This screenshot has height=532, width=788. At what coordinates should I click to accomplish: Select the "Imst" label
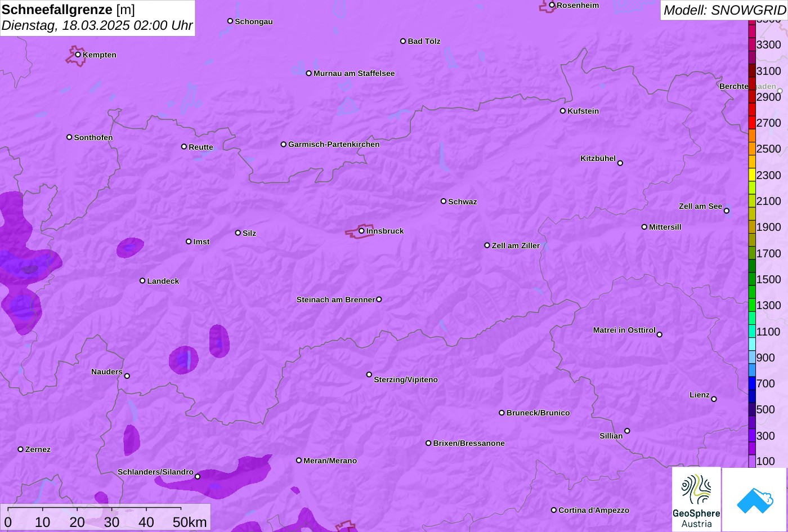coord(202,242)
